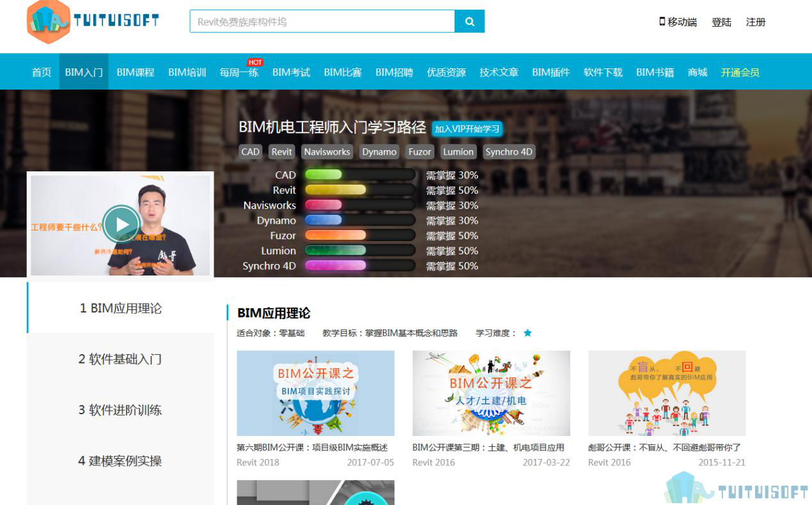
Task: Open 每周一练 menu item
Action: point(239,72)
